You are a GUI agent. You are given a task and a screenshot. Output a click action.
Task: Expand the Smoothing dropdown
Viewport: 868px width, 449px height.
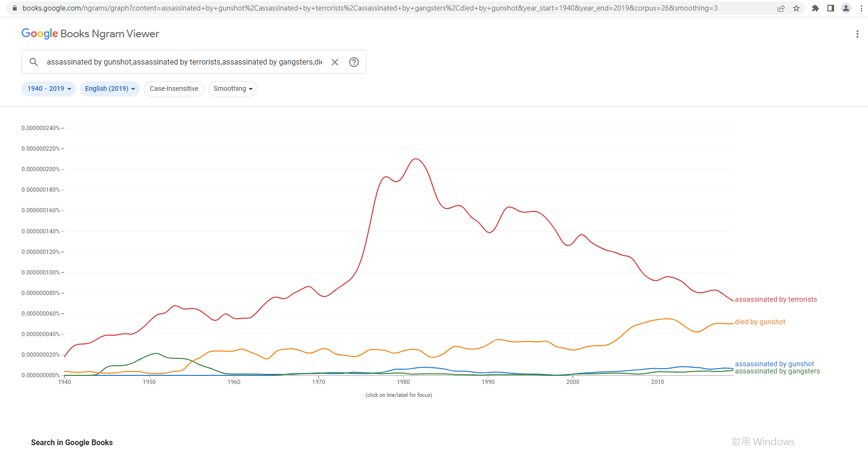click(x=233, y=89)
